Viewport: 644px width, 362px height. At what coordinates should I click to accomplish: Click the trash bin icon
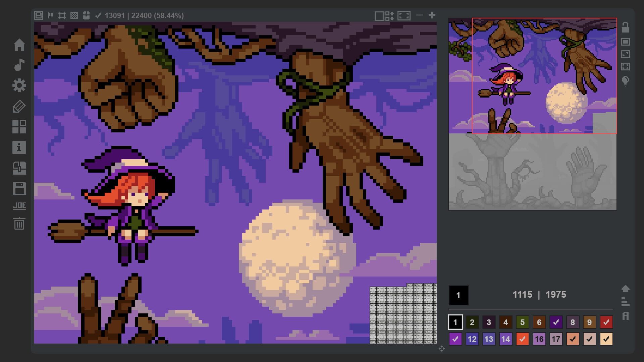pos(19,223)
